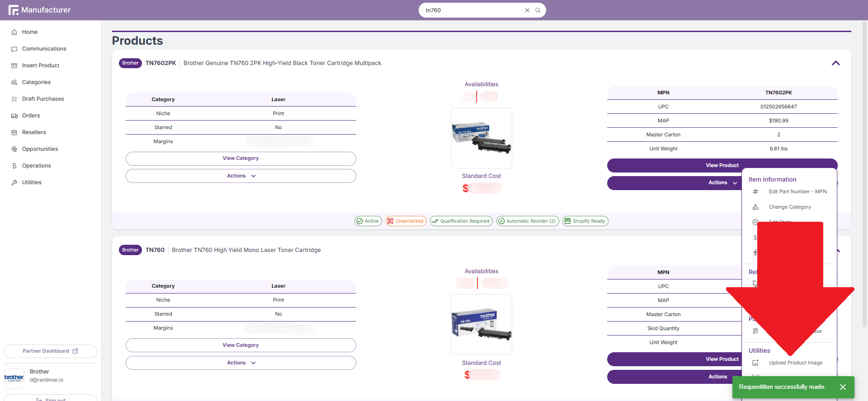Open the Home sidebar icon
Viewport: 868px width, 401px height.
click(x=14, y=32)
